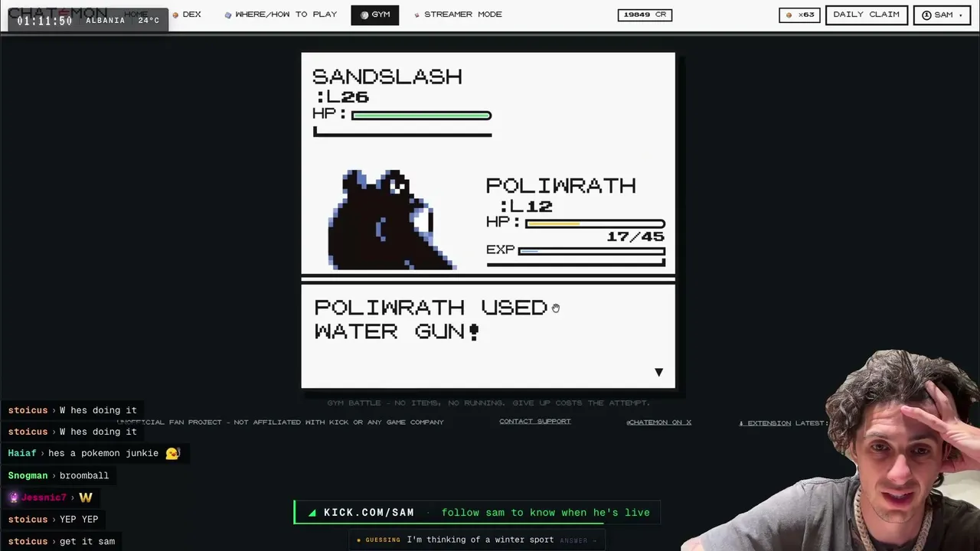The image size is (980, 551).
Task: Click the Poliball icon beside DEX
Action: tap(175, 15)
